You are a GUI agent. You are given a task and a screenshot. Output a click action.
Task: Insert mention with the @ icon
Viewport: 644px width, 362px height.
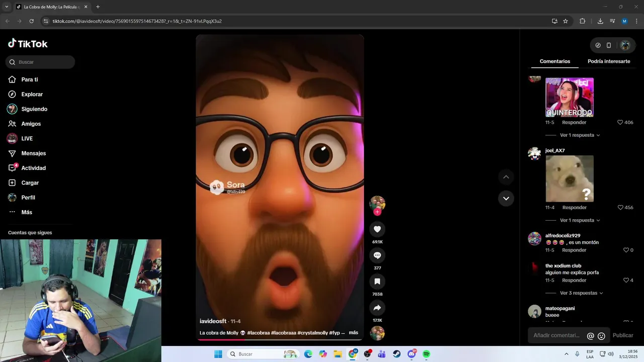tap(591, 336)
